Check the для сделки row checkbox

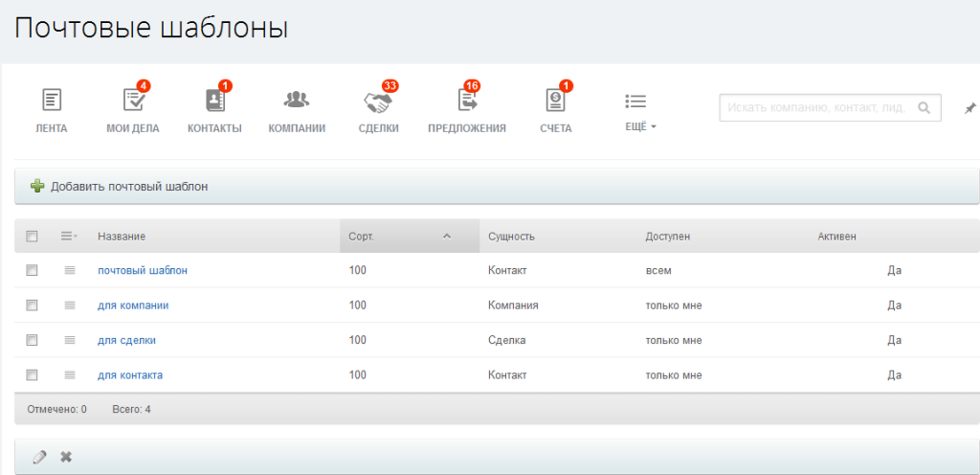coord(32,340)
